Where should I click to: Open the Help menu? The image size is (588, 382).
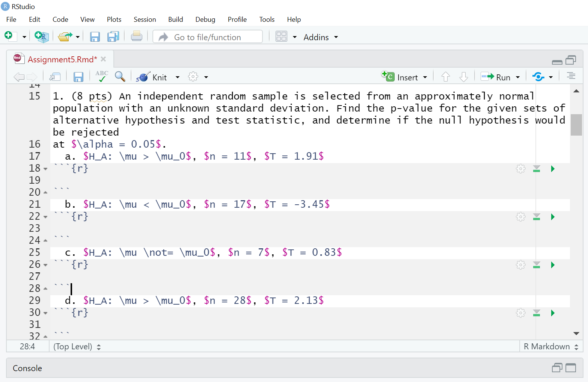click(x=294, y=20)
